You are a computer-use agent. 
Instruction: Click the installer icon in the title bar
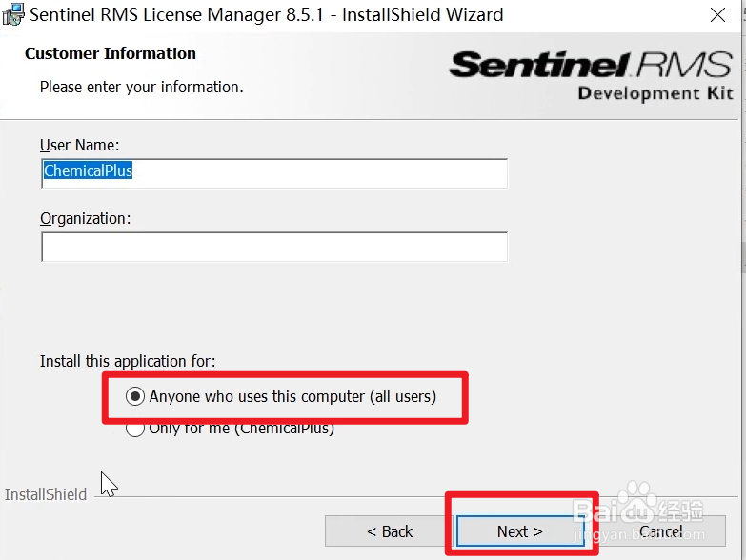[x=13, y=14]
